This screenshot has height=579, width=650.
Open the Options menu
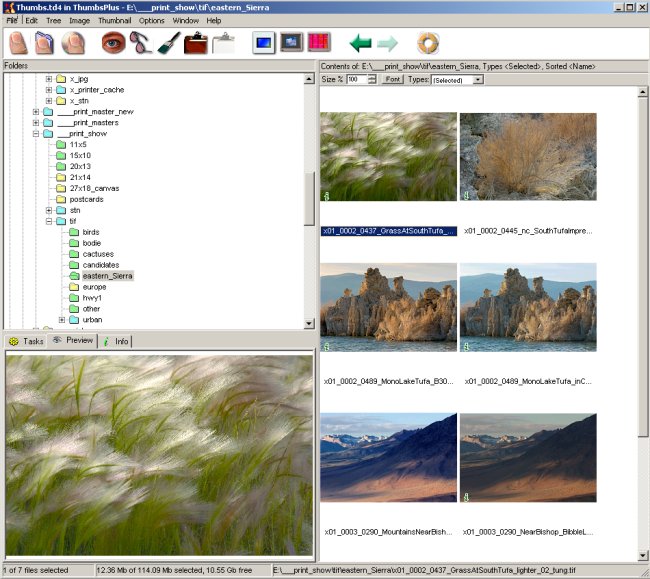(x=152, y=20)
